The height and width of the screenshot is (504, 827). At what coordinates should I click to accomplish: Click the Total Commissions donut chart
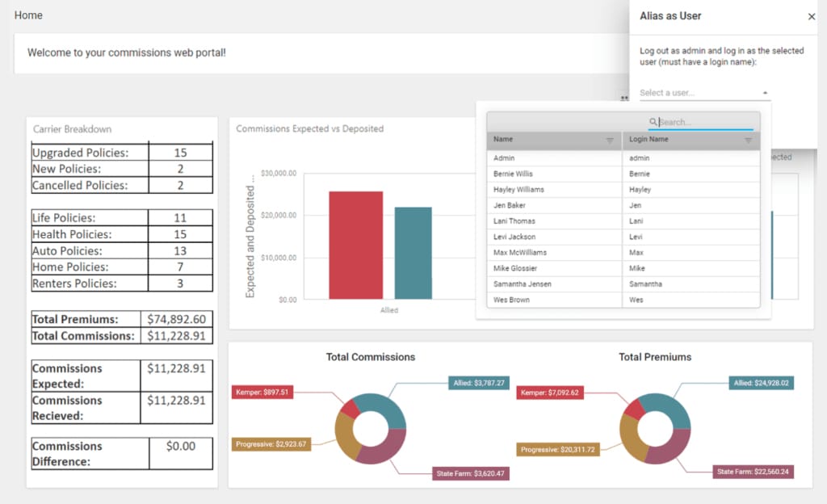pos(370,429)
